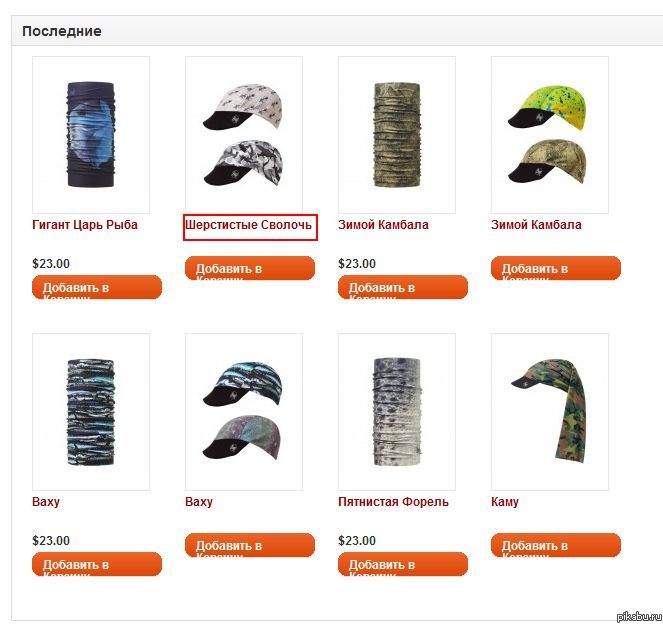Add Зимой Камбала tube scarf to the cart

tap(403, 287)
